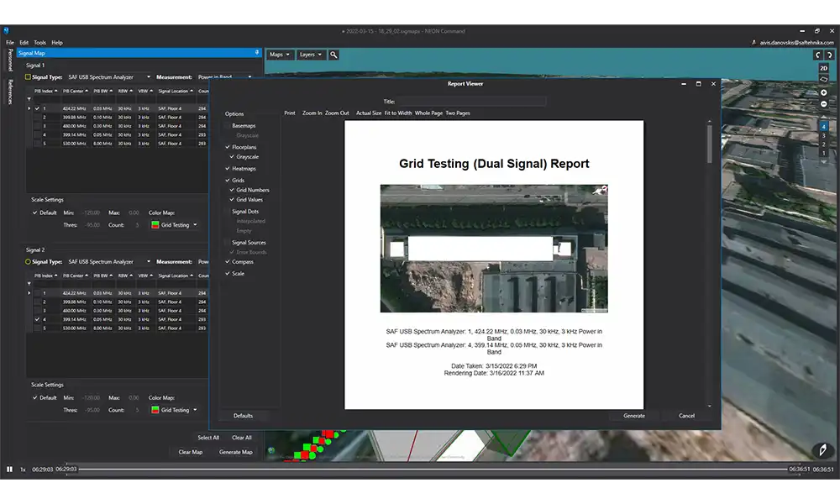This screenshot has height=504, width=840.
Task: Switch to the Personnel side tab
Action: pos(9,60)
